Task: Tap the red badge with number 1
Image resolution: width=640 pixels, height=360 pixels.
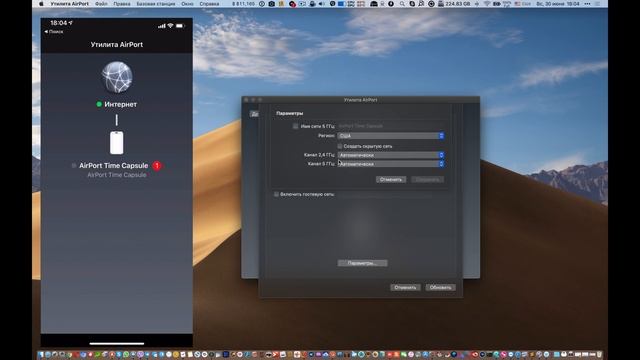Action: 157,166
